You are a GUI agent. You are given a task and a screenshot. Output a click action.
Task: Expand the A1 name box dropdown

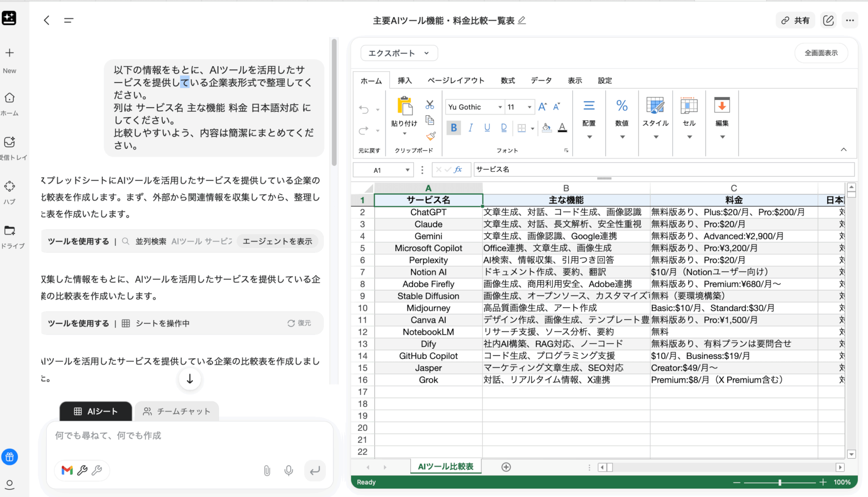coord(407,170)
